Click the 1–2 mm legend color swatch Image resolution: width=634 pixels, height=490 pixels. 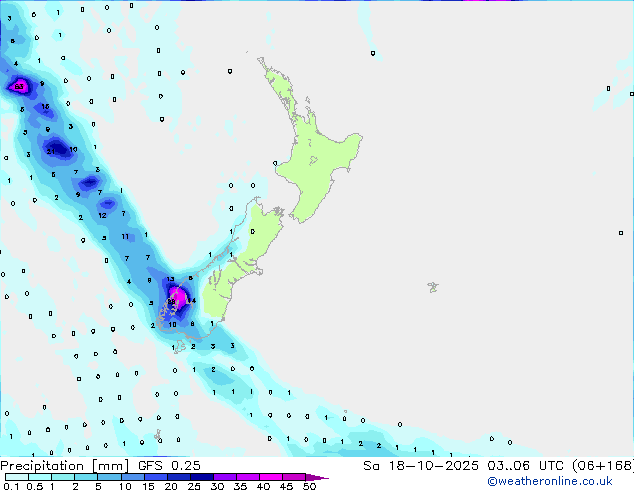(x=63, y=477)
